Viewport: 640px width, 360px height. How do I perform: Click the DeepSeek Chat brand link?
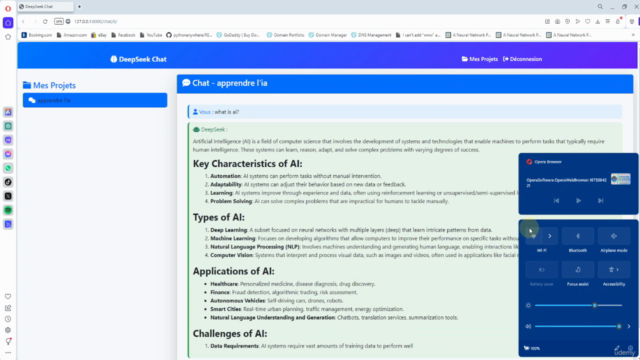[x=138, y=59]
